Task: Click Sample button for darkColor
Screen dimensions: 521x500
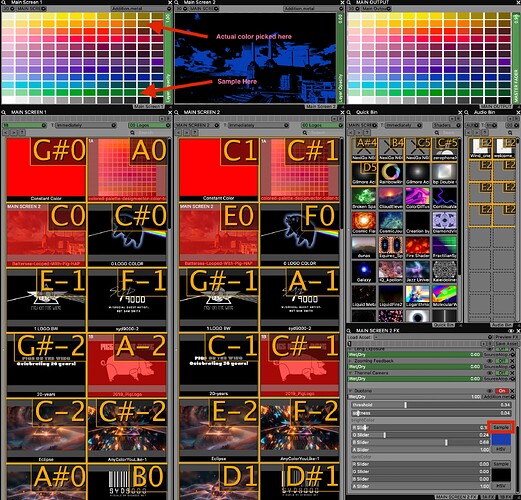Action: point(501,464)
